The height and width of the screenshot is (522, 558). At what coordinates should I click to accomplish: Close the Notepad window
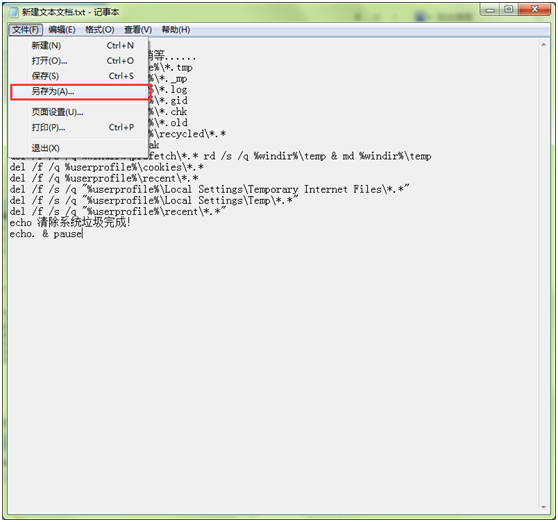pyautogui.click(x=535, y=10)
